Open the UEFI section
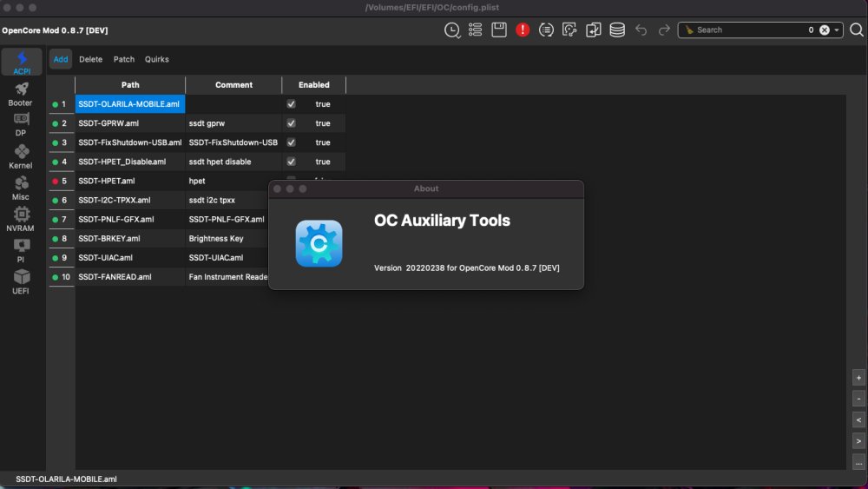Viewport: 868px width, 489px height. pos(21,282)
